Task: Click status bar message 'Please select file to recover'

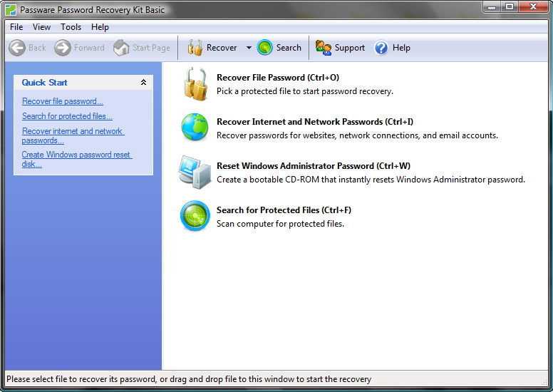Action: 189,379
